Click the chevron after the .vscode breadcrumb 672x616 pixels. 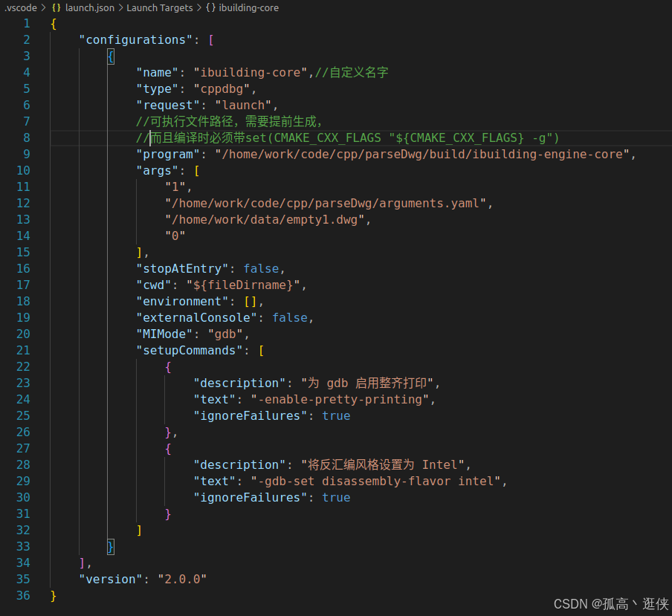tap(44, 7)
